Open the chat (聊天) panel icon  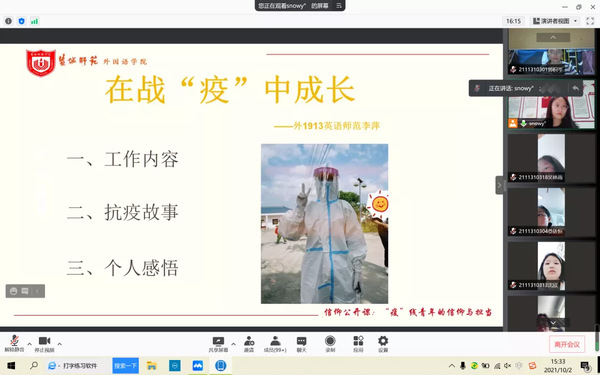(302, 344)
